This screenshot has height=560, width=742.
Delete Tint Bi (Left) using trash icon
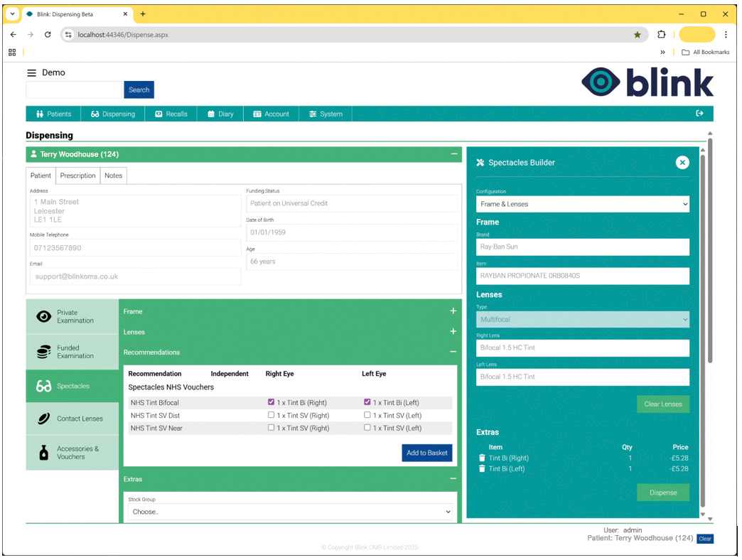(482, 469)
